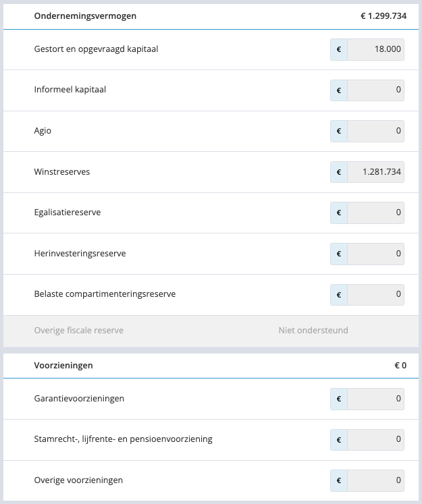Click the euro symbol next to Winstreserves
The height and width of the screenshot is (504, 422).
[x=339, y=172]
